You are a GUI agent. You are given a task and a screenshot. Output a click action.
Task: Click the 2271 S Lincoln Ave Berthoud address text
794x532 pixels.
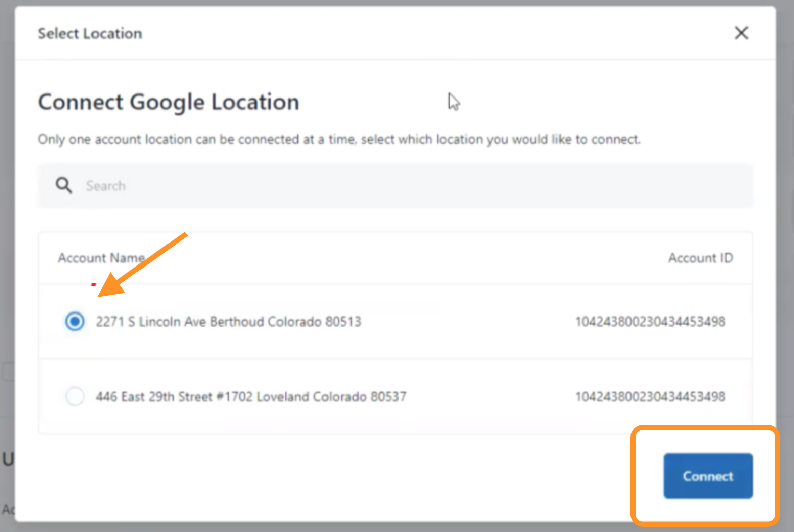tap(228, 322)
